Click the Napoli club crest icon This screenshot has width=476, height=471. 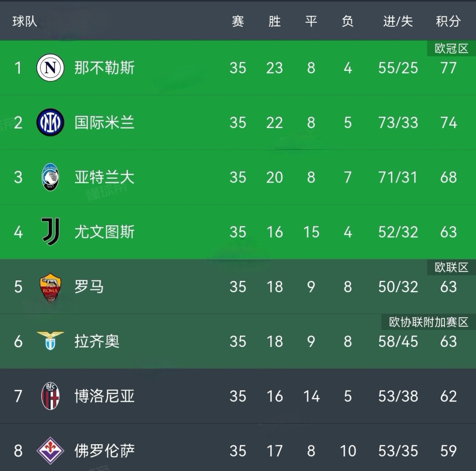[50, 68]
